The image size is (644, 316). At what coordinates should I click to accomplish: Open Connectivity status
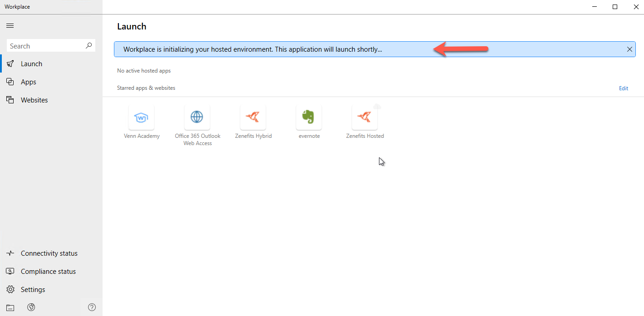point(49,253)
